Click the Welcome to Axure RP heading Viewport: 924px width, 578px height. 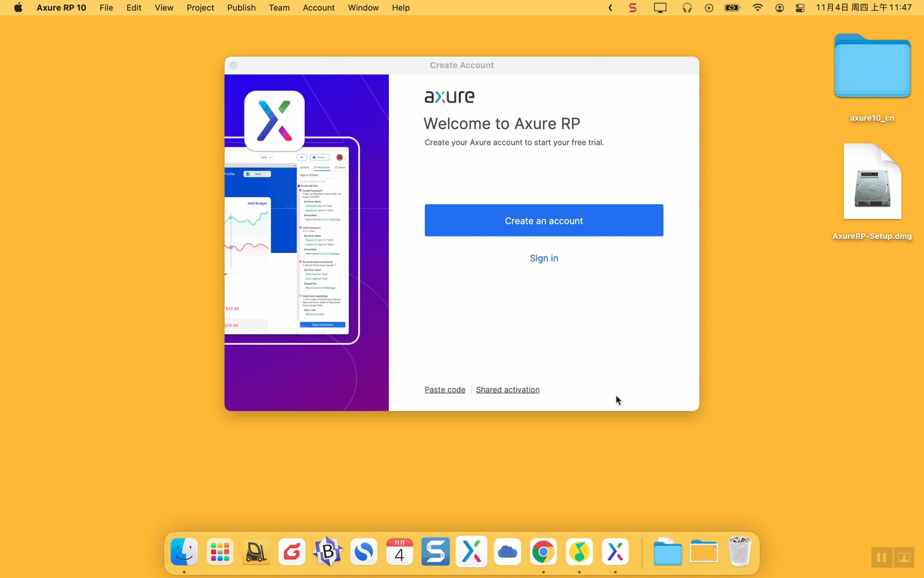(x=502, y=123)
